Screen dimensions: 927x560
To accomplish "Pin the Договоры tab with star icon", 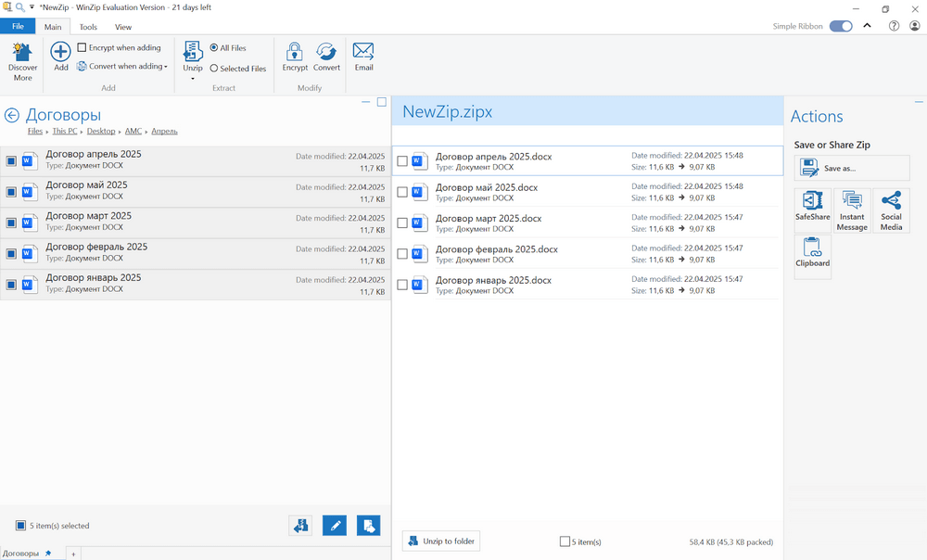I will click(x=48, y=554).
